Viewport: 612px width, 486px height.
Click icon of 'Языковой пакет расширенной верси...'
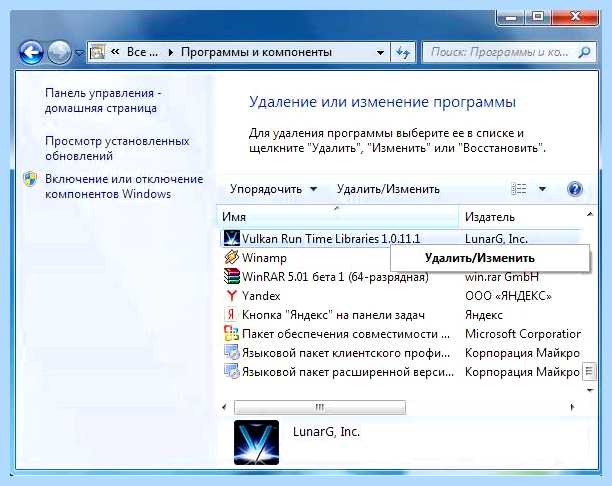pos(231,371)
